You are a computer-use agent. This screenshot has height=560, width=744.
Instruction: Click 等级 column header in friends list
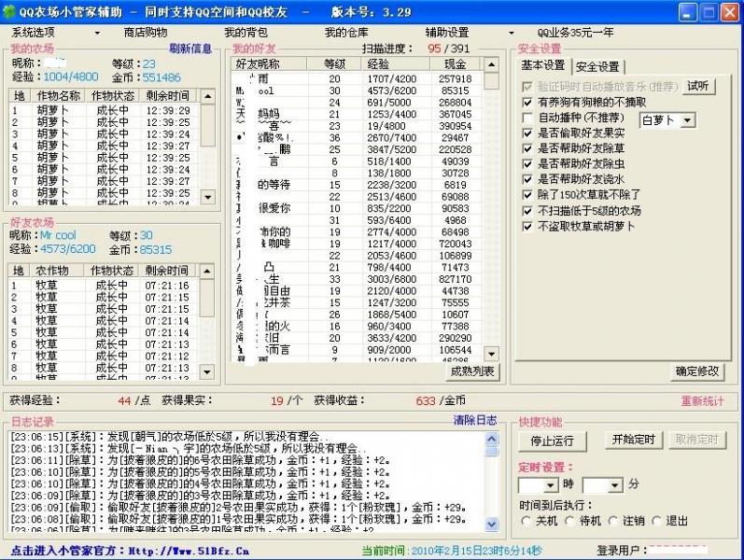pyautogui.click(x=334, y=64)
